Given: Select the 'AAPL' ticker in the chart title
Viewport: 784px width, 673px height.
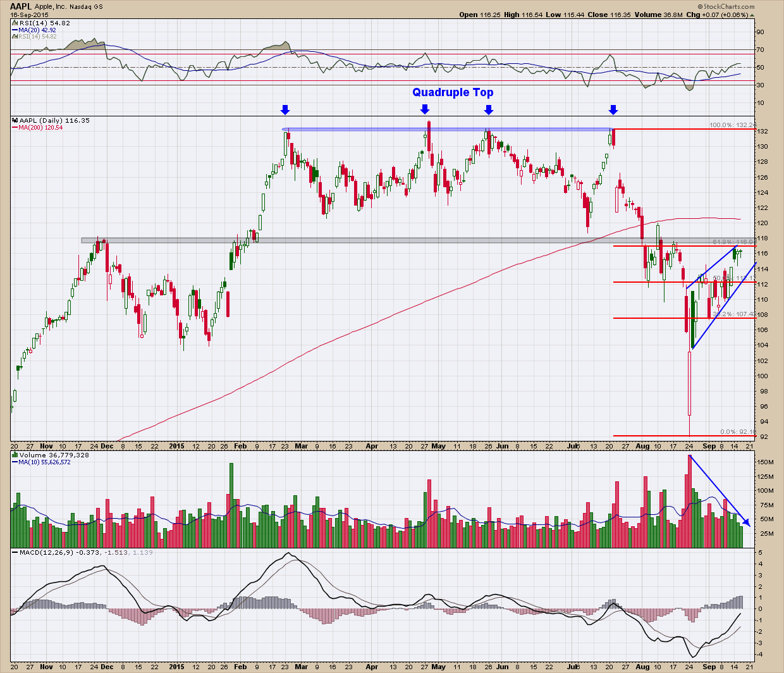Looking at the screenshot, I should pos(20,6).
